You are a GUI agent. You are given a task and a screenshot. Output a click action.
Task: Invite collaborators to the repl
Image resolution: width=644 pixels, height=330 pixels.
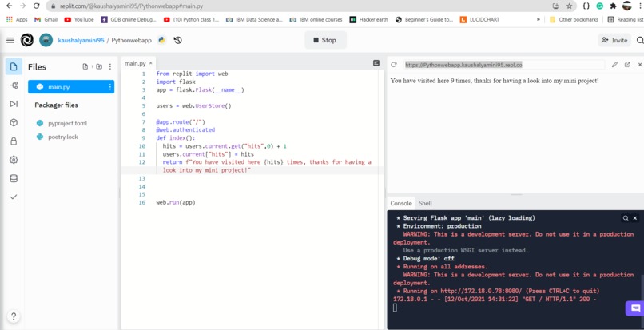614,40
